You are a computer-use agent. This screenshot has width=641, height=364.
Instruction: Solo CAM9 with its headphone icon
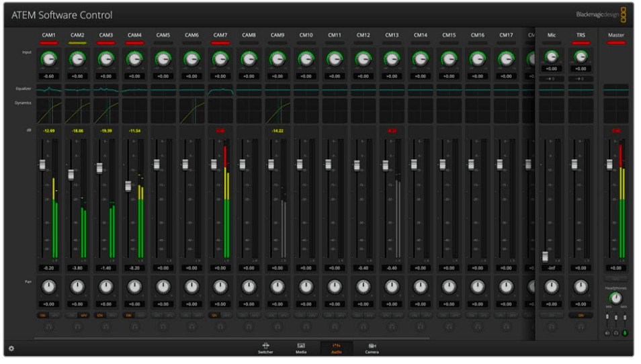tap(277, 326)
